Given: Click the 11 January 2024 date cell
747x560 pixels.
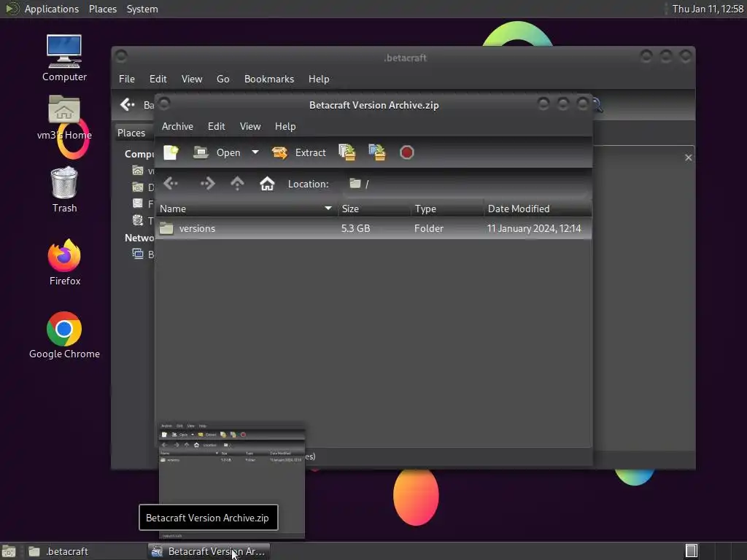Looking at the screenshot, I should 533,228.
